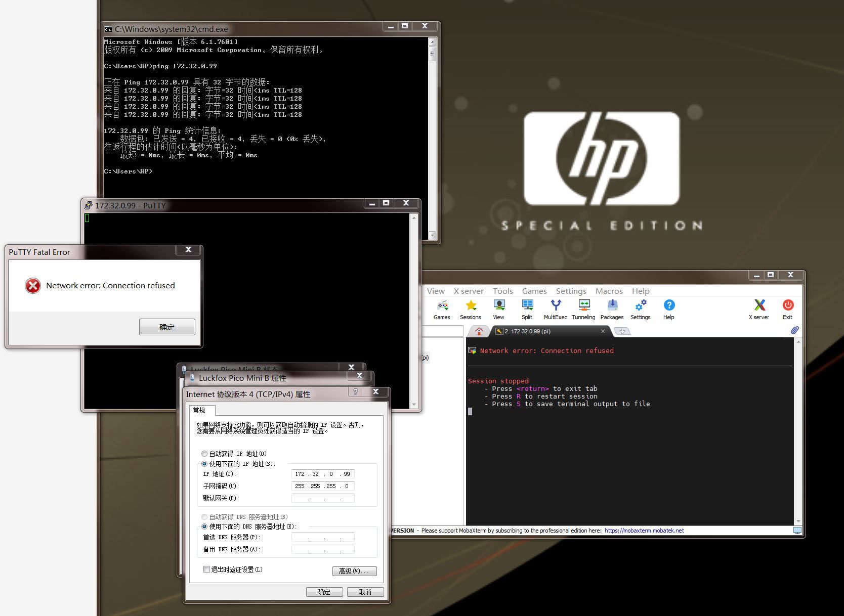The image size is (844, 616).
Task: Click the IP address input field
Action: click(x=323, y=474)
